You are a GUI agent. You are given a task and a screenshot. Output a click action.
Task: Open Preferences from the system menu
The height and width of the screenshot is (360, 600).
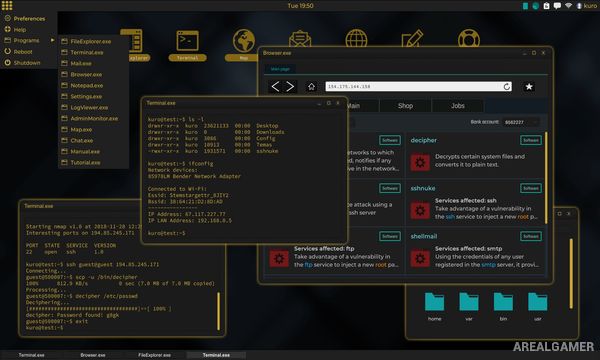coord(29,18)
